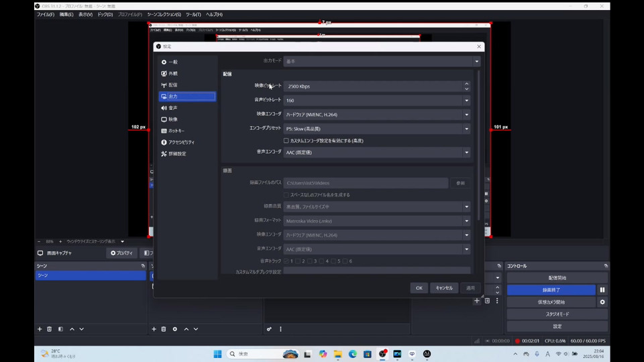
Task: Move source up arrow in the sources dock toolbar
Action: 186,329
